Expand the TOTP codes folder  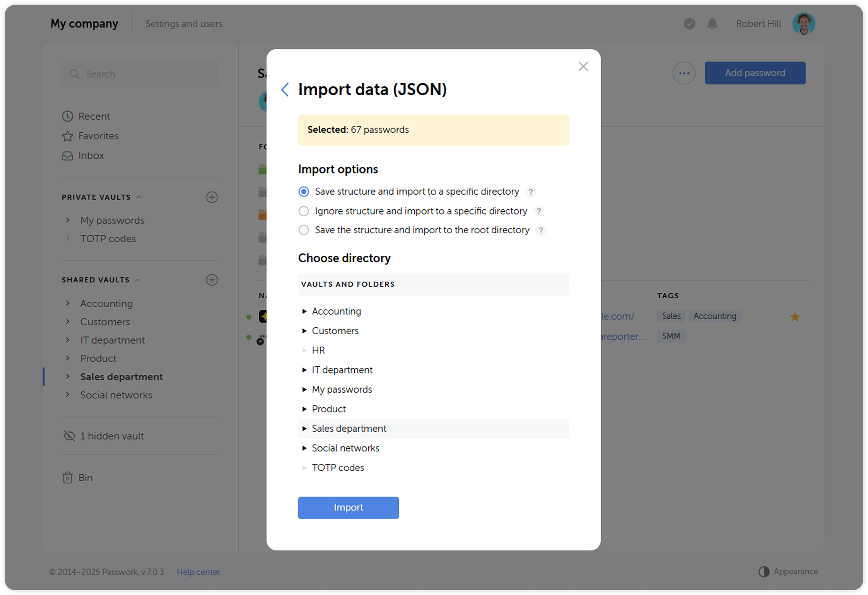coord(304,467)
